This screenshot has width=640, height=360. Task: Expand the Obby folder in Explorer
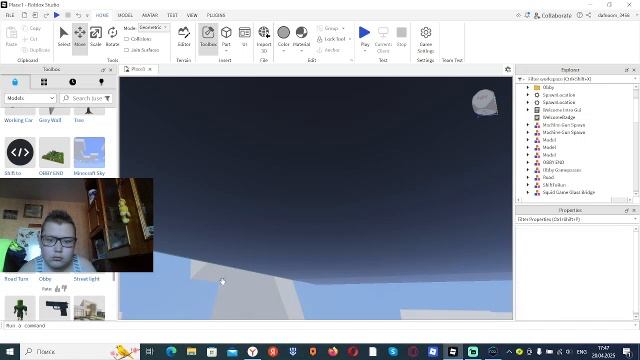click(528, 87)
